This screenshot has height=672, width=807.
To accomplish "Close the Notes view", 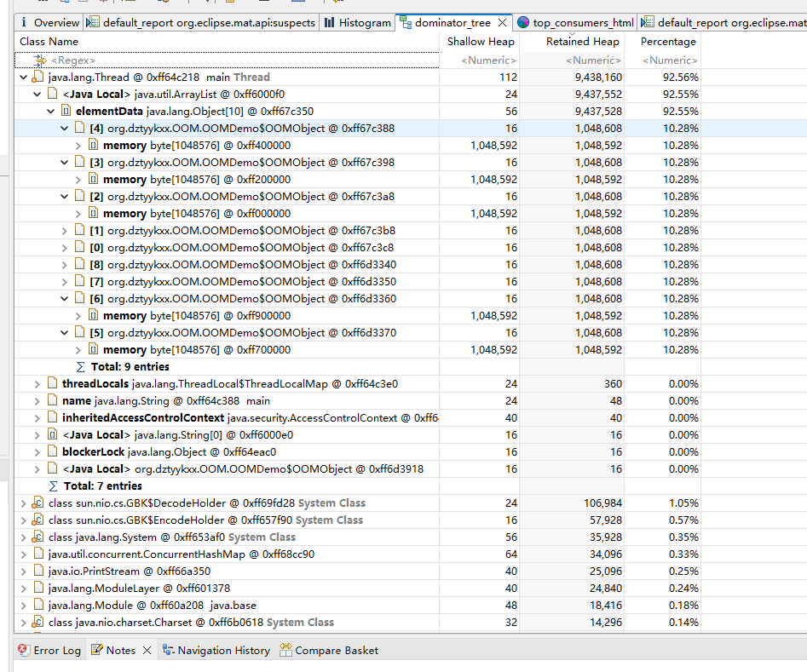I will click(x=147, y=651).
